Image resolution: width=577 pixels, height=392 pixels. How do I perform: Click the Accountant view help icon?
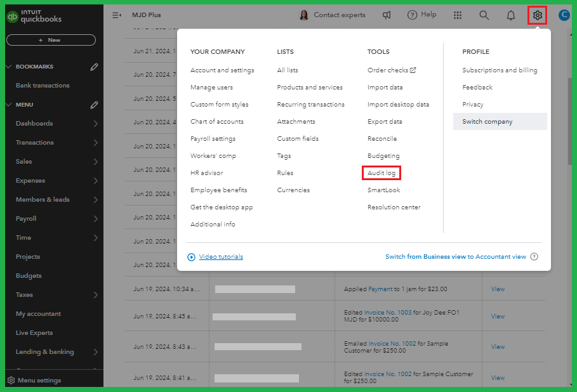tap(534, 257)
